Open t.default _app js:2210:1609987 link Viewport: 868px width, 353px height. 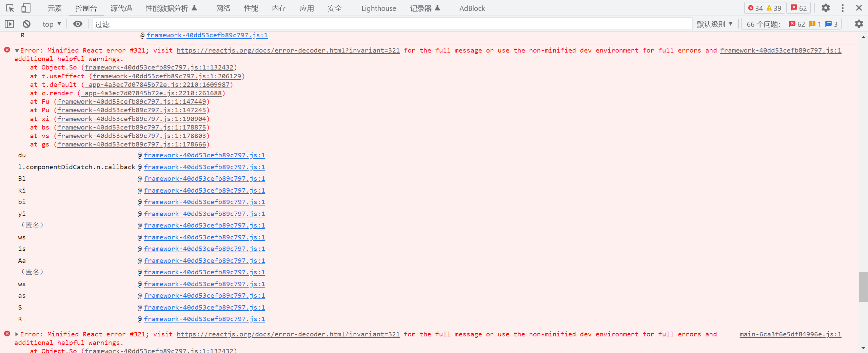click(157, 85)
